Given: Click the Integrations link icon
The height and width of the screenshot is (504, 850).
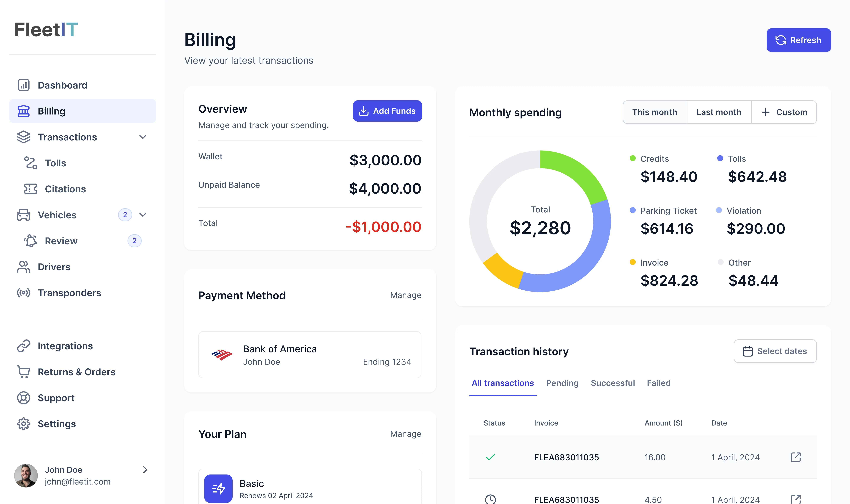Looking at the screenshot, I should (x=23, y=346).
